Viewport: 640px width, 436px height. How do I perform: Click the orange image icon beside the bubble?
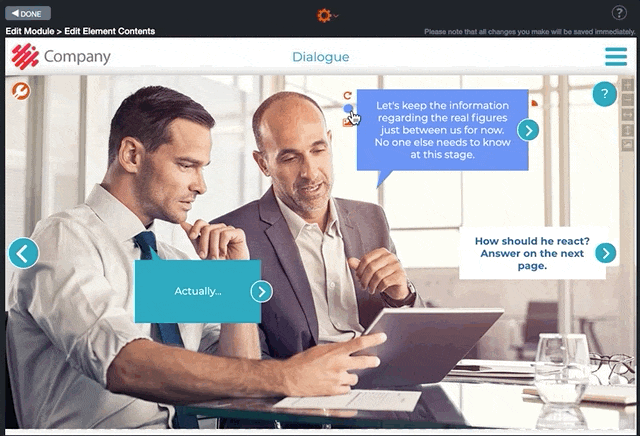(347, 122)
